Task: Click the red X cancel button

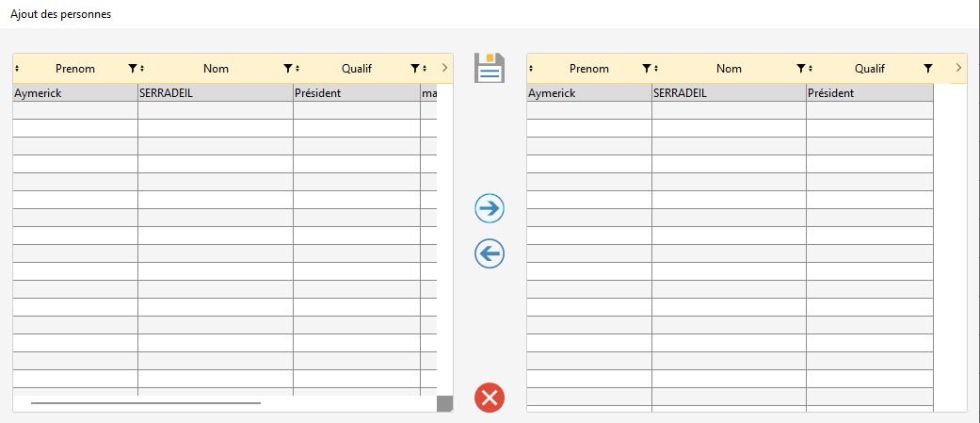Action: [x=489, y=398]
